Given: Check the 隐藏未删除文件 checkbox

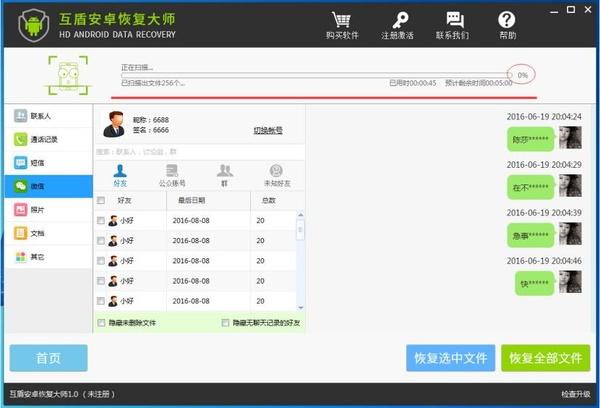Looking at the screenshot, I should tap(101, 323).
